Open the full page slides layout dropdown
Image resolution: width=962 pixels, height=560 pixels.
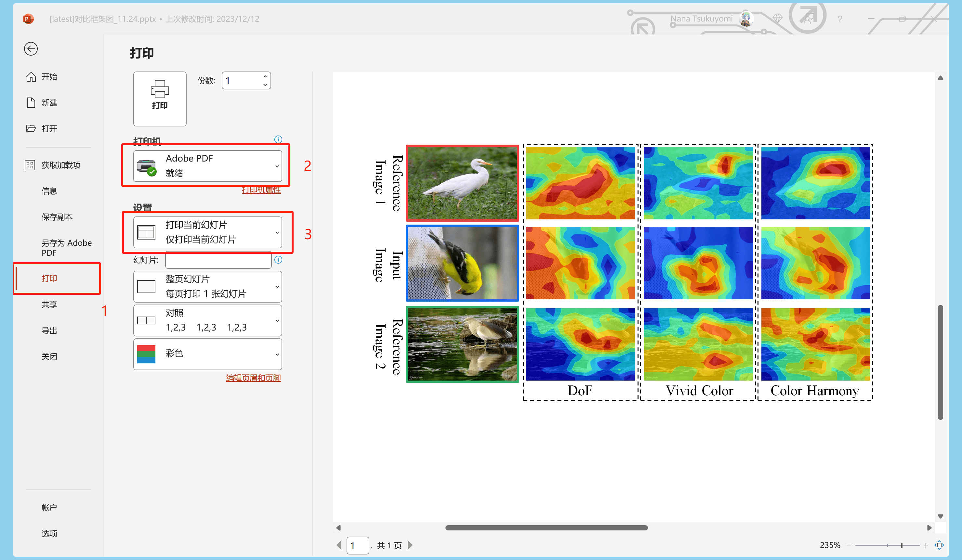[207, 286]
